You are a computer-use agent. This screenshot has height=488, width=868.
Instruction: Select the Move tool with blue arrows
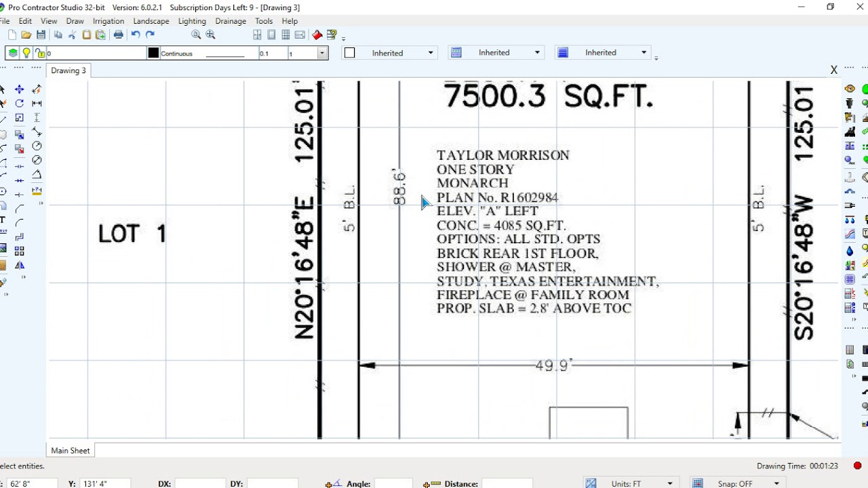click(19, 89)
